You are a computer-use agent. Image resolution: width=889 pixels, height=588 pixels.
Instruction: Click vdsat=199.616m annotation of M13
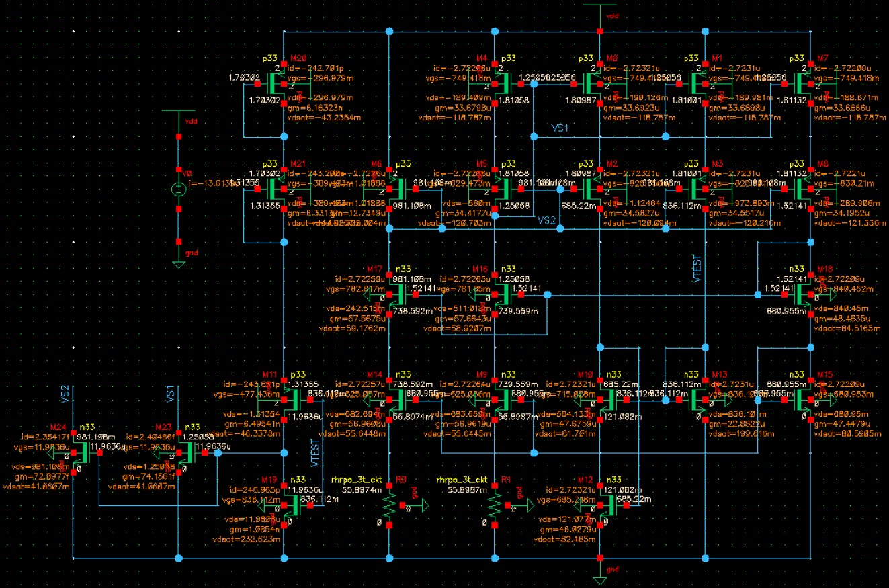tap(743, 434)
